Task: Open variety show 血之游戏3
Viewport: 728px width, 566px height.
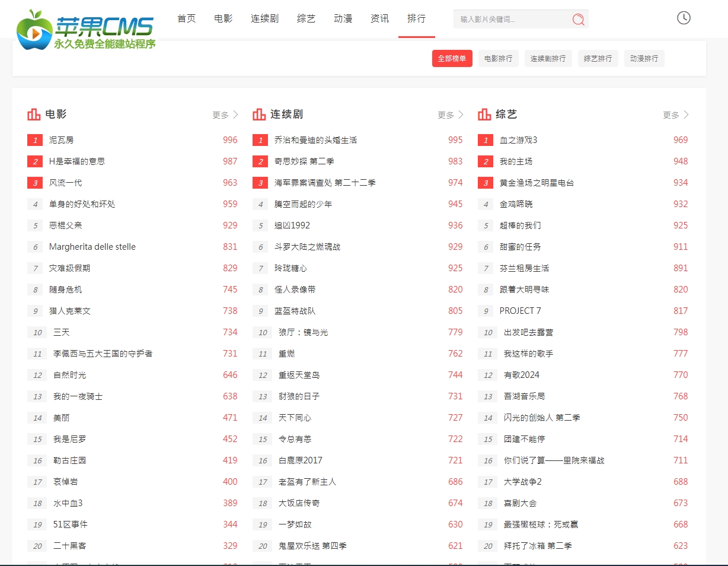Action: 519,140
